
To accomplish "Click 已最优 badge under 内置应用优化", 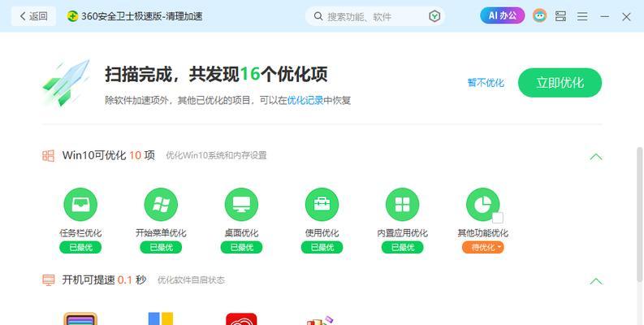I will 403,247.
